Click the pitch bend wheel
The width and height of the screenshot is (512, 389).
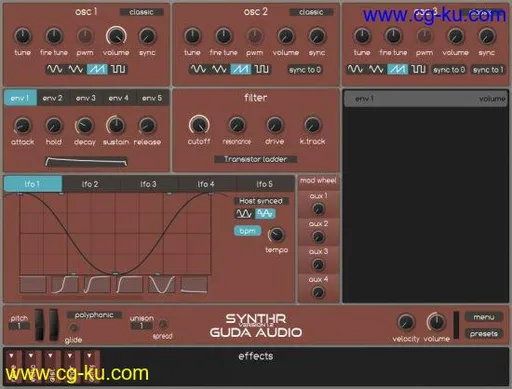(x=39, y=325)
